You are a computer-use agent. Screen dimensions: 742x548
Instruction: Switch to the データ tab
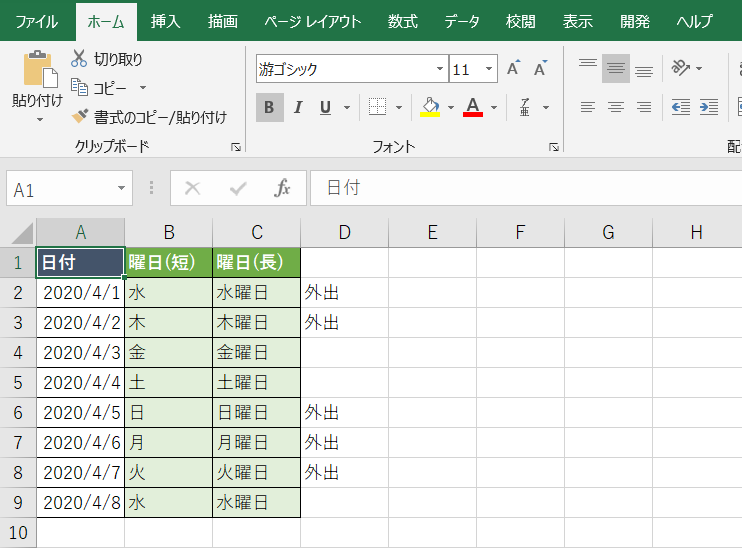[x=462, y=22]
